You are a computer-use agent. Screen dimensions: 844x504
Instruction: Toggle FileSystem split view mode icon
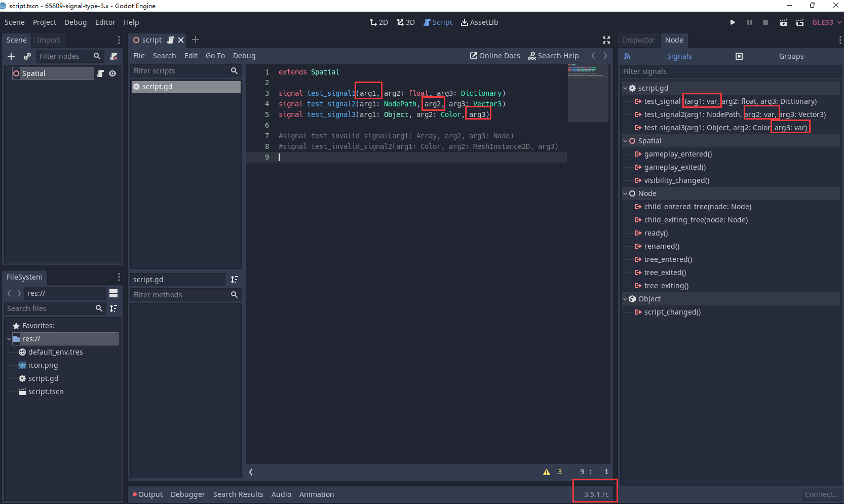pos(113,293)
